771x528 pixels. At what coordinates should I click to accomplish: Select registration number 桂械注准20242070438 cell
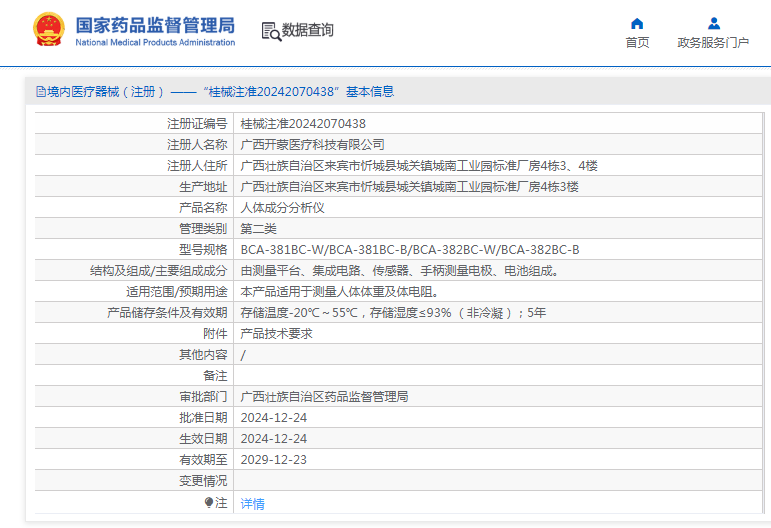[x=303, y=124]
